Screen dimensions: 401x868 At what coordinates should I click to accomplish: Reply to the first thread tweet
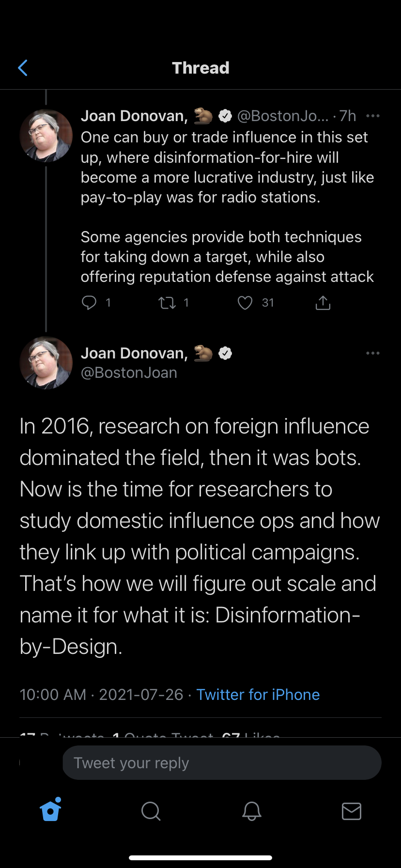coord(89,303)
